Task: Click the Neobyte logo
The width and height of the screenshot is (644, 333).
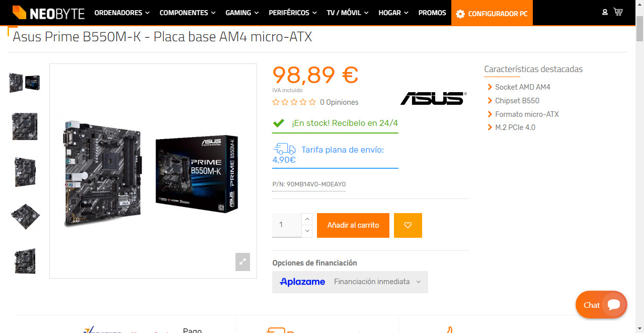Action: coord(48,13)
